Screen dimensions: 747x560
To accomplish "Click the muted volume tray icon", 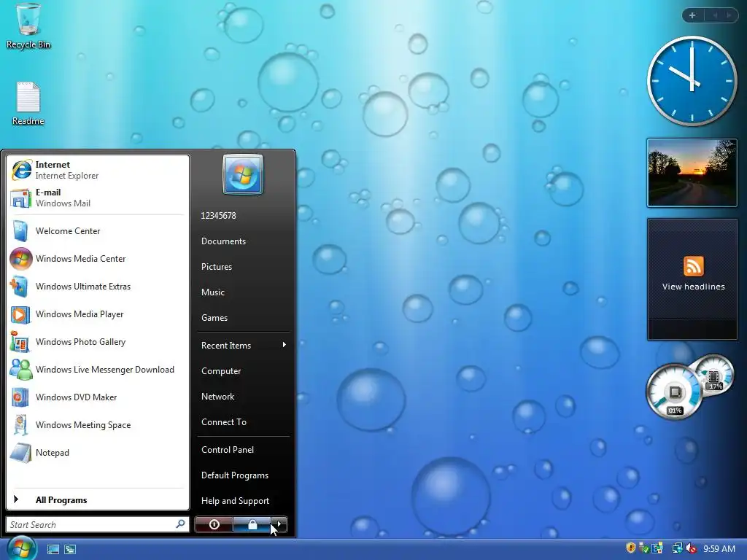I will [x=691, y=548].
